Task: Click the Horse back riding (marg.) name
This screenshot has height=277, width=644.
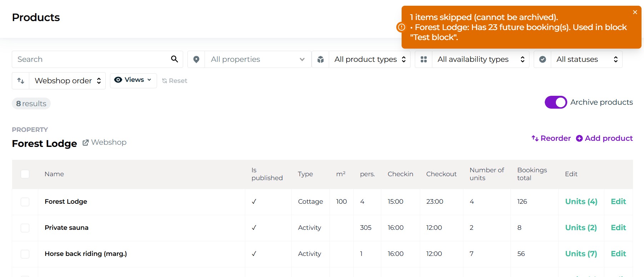Action: pyautogui.click(x=86, y=254)
